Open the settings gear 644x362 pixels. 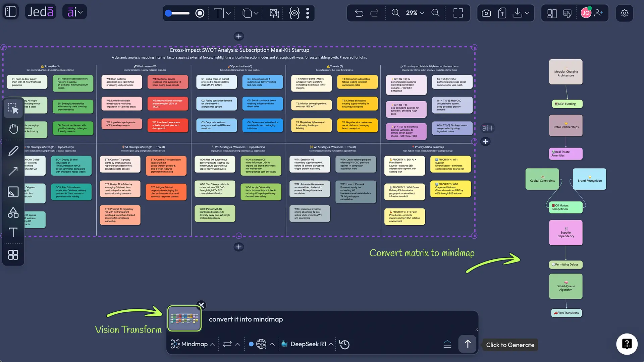pos(624,13)
